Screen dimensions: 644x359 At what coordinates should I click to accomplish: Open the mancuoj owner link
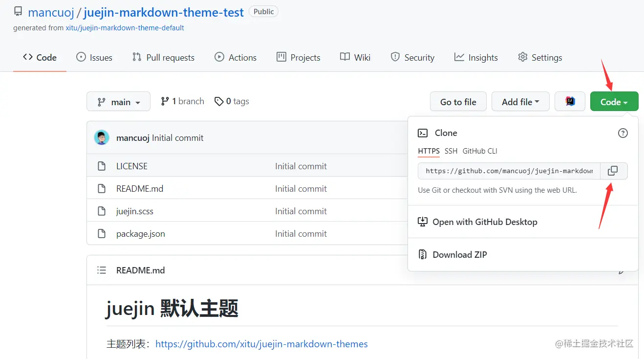[x=51, y=12]
